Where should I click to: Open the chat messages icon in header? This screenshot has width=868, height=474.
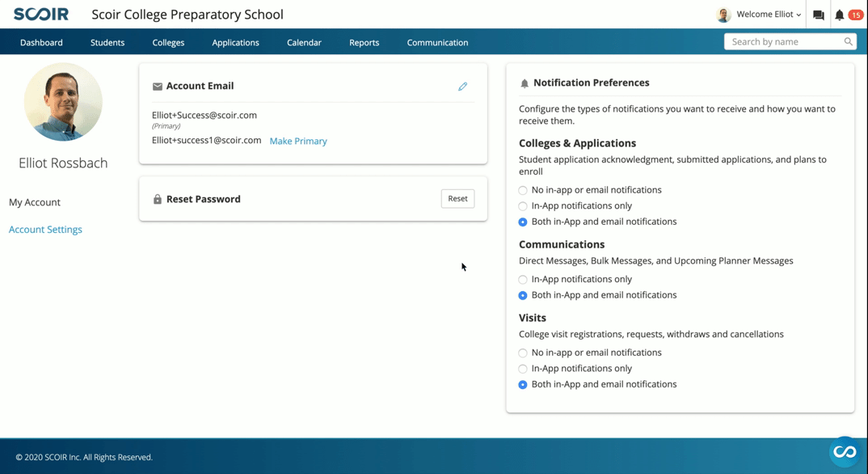(x=818, y=15)
